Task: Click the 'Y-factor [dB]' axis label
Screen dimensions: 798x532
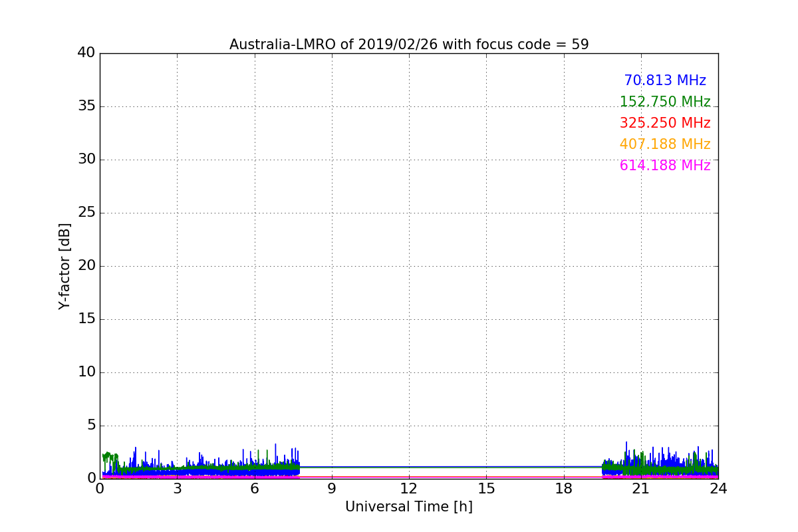Action: tap(65, 266)
